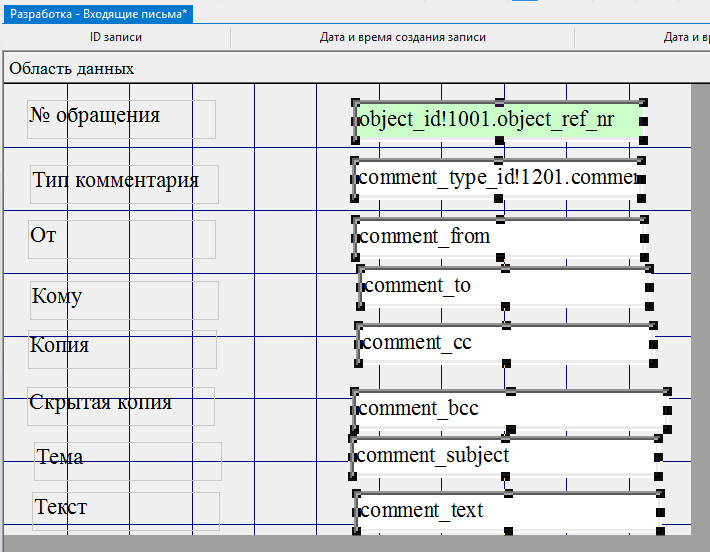Click the comment_type_id!1201 field
The height and width of the screenshot is (552, 710).
(x=496, y=179)
